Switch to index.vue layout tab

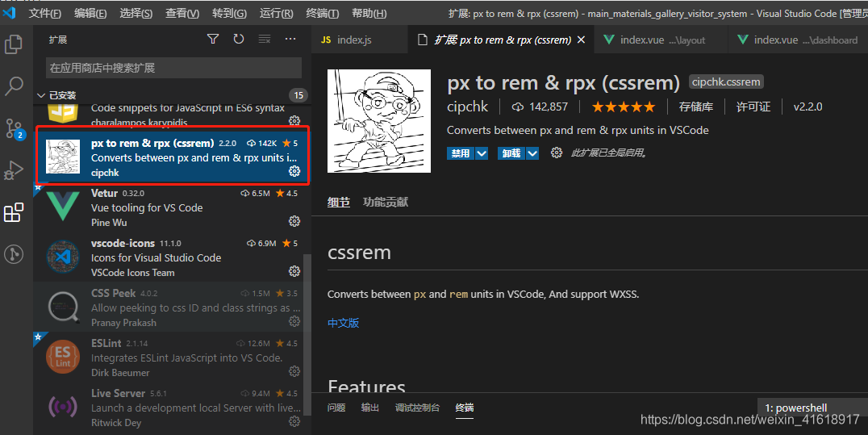661,40
